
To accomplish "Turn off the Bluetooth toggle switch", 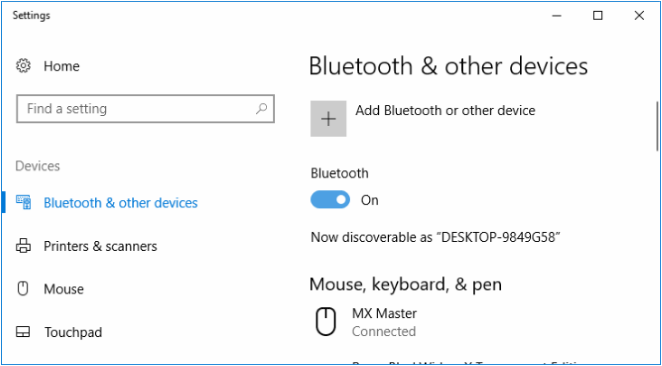I will 330,200.
